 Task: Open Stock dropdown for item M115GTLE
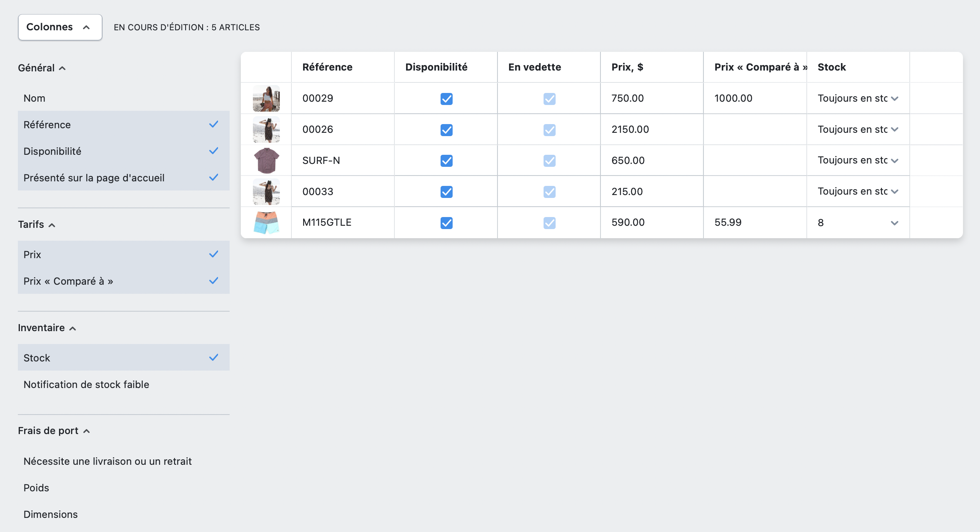(x=858, y=222)
